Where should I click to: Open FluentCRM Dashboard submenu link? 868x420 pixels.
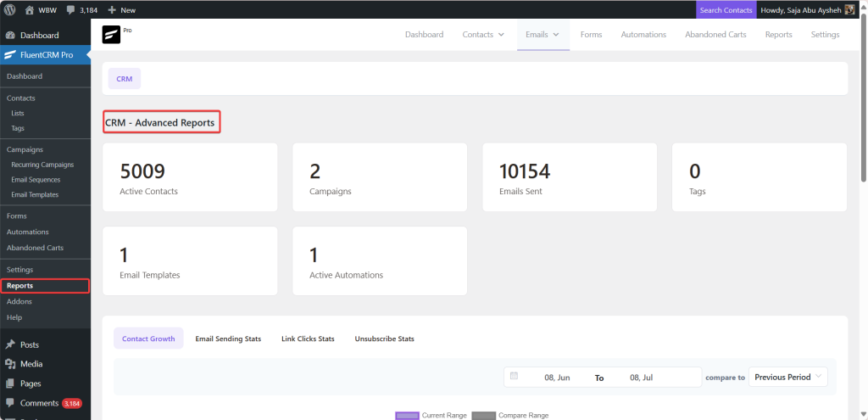[x=25, y=76]
